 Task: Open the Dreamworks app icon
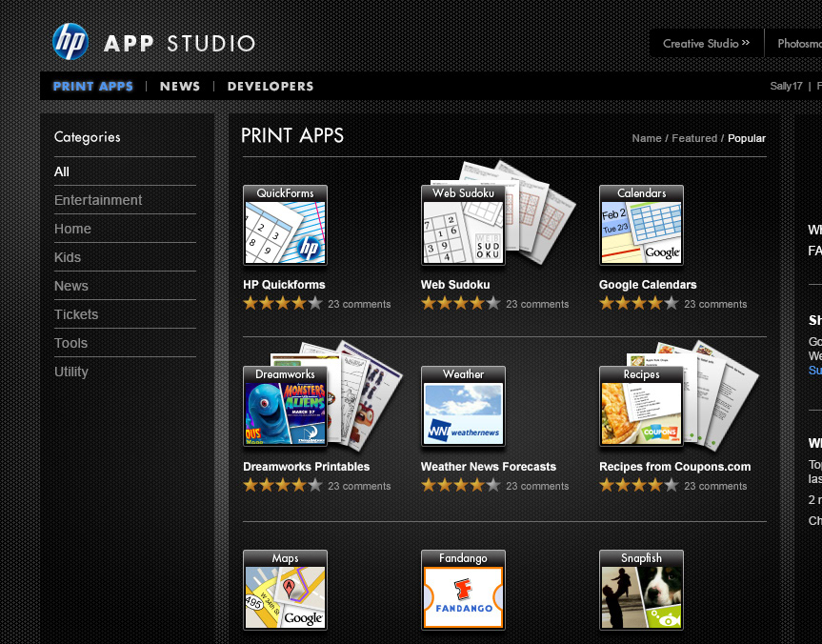[285, 407]
